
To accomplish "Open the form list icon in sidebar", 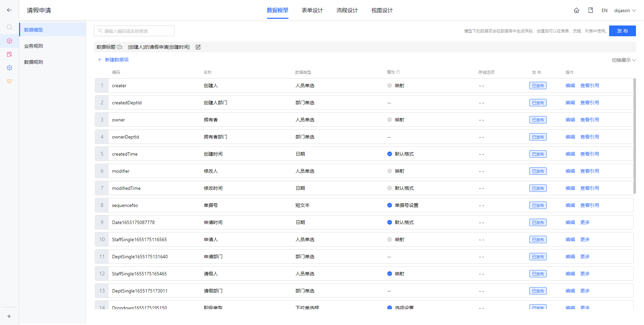I will tap(9, 54).
